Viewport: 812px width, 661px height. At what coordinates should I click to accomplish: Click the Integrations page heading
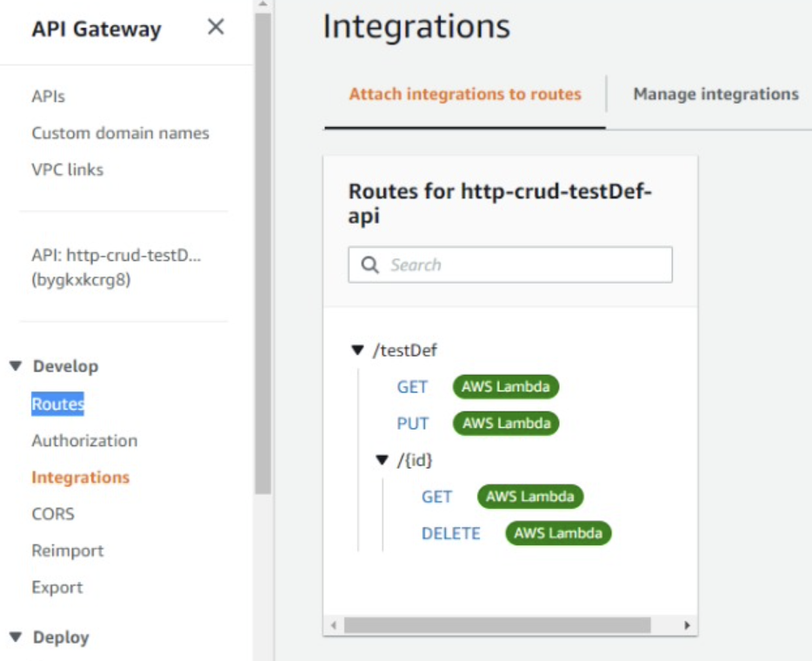click(416, 26)
